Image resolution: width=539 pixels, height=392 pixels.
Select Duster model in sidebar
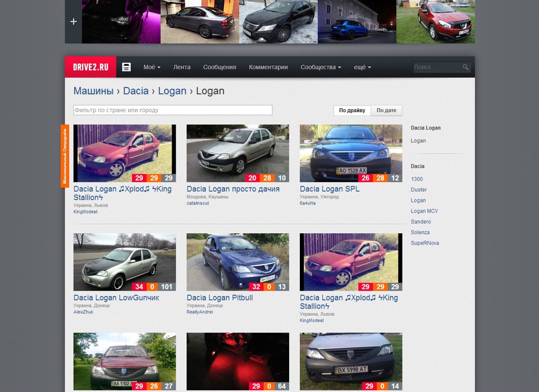[x=419, y=190]
